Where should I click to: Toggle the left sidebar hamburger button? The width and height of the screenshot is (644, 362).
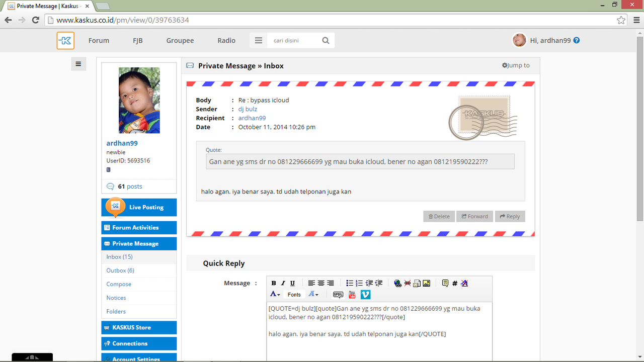(78, 64)
